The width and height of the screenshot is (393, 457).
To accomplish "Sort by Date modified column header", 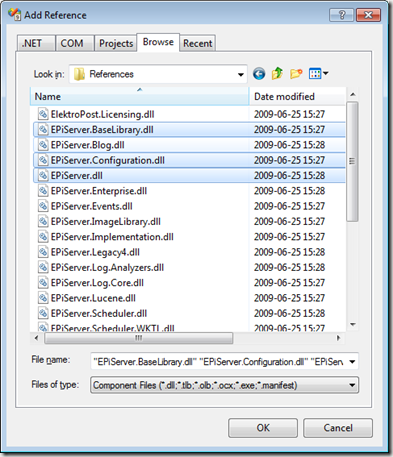I will 297,96.
